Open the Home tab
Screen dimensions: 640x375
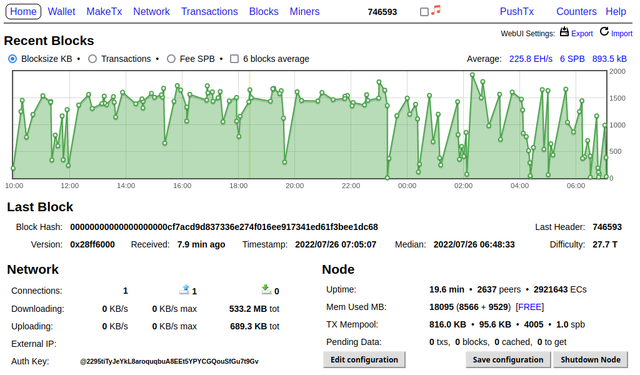23,11
